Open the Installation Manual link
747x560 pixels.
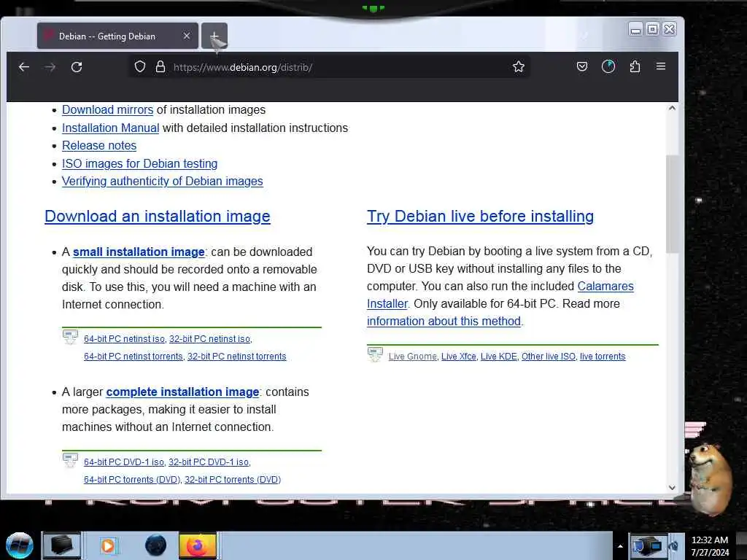(x=111, y=128)
